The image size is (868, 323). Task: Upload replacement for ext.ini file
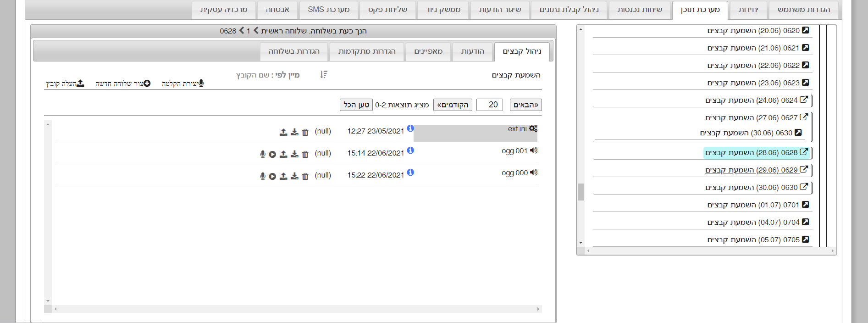(283, 132)
